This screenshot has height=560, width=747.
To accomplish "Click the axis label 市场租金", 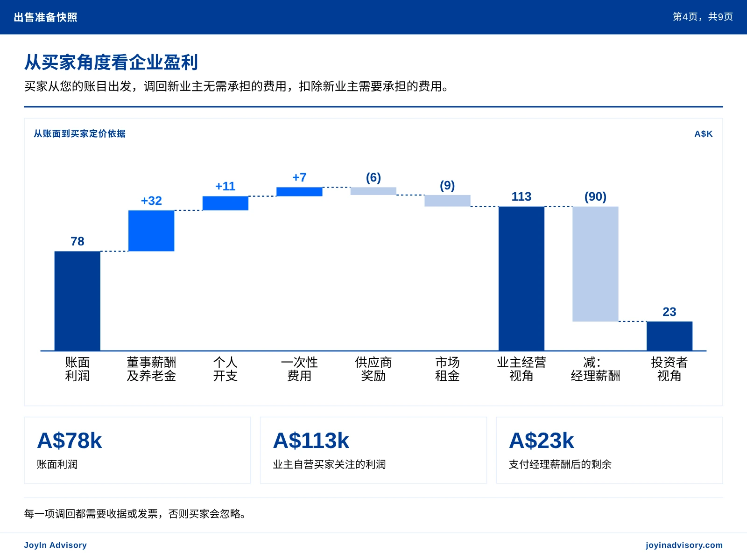I will tap(447, 369).
